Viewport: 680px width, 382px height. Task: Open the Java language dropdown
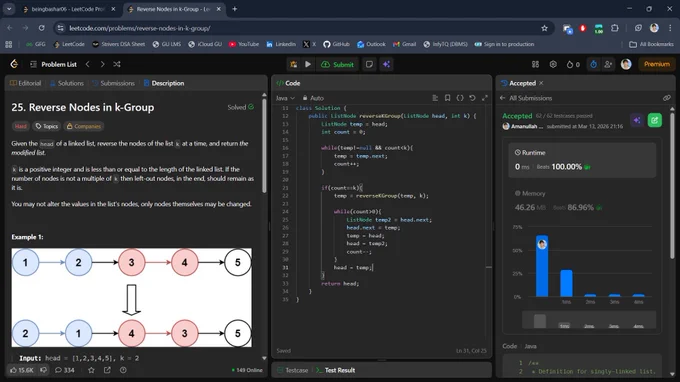[285, 98]
